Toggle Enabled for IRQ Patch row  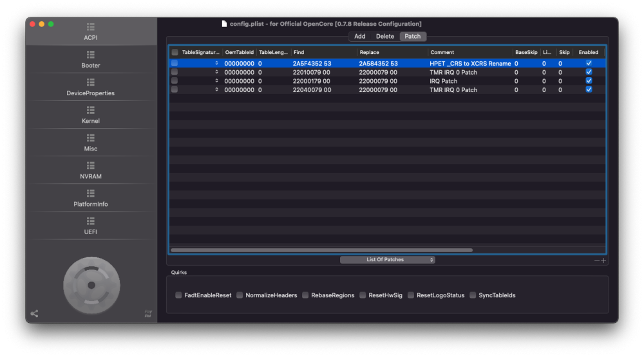tap(589, 81)
